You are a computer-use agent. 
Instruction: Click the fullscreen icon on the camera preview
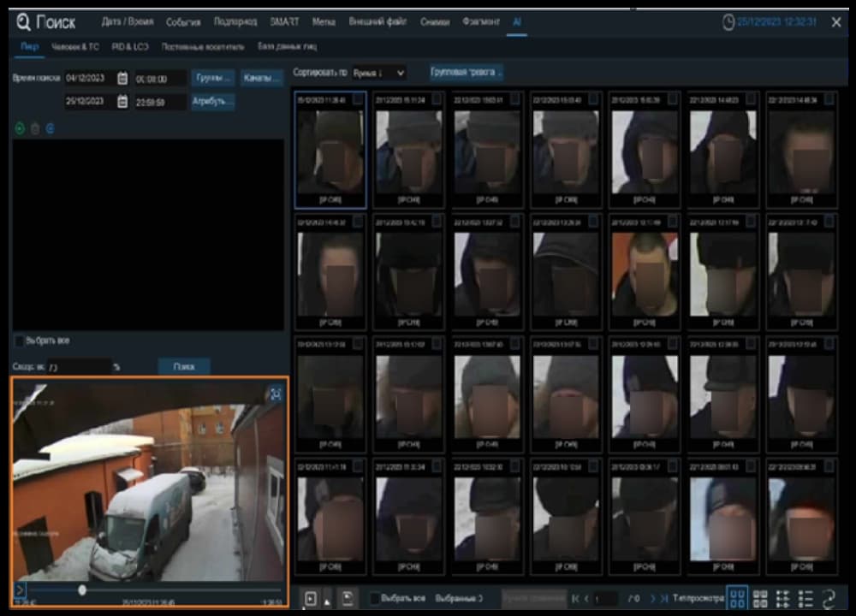click(276, 394)
